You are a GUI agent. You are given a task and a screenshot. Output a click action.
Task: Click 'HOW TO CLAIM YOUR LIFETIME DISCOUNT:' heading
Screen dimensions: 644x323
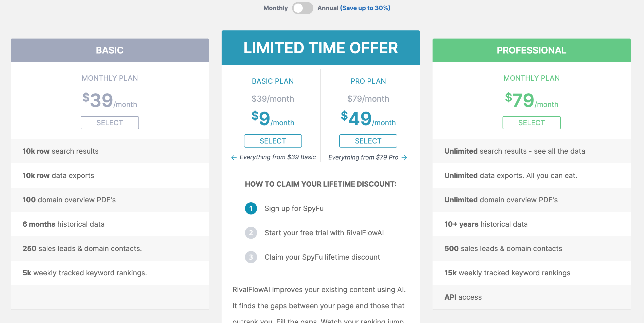(x=321, y=184)
